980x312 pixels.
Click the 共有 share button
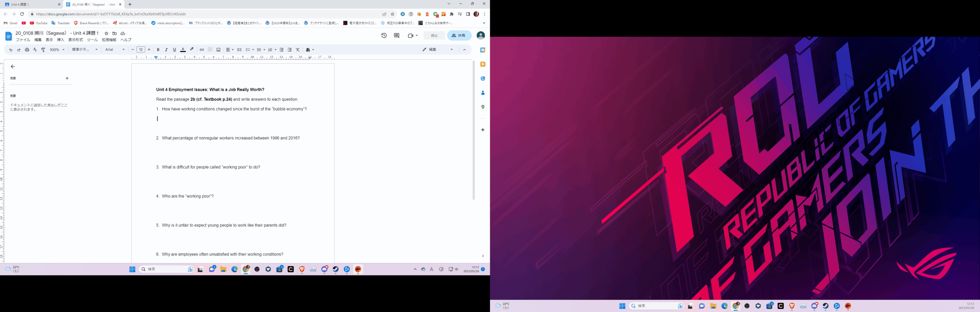(x=459, y=36)
